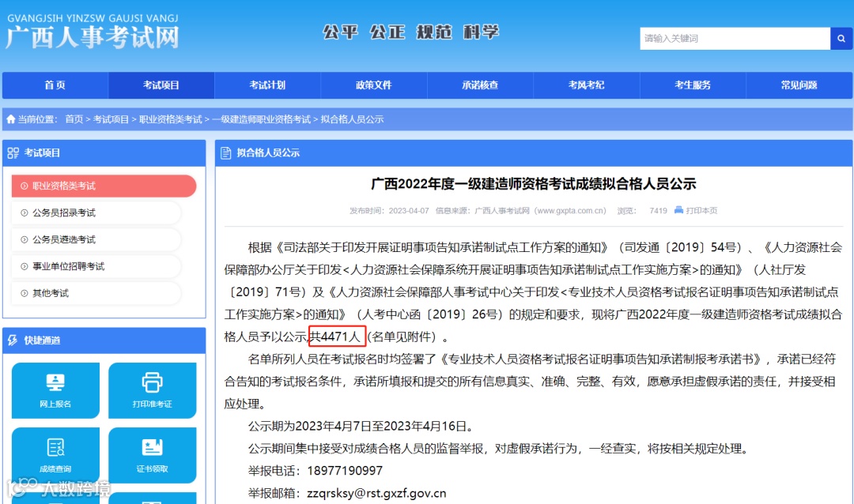854x504 pixels.
Task: Select 职业资格类考试 in the sidebar
Action: [104, 186]
